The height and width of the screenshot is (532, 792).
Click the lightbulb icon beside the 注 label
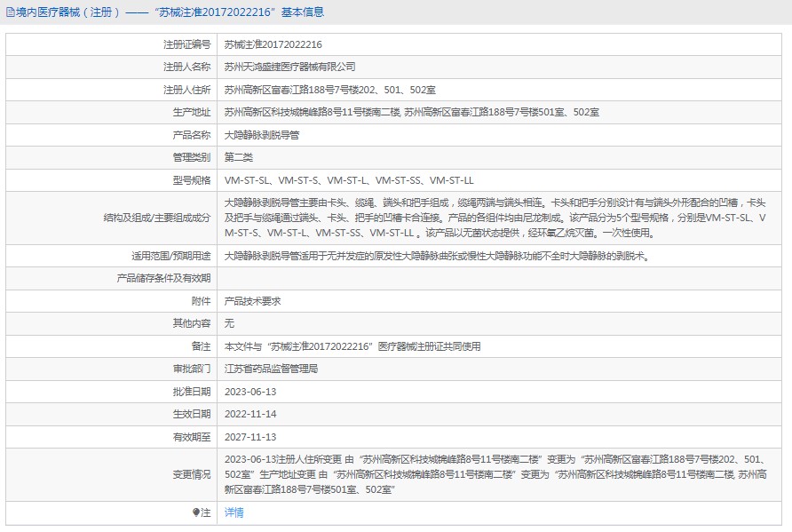pos(196,512)
